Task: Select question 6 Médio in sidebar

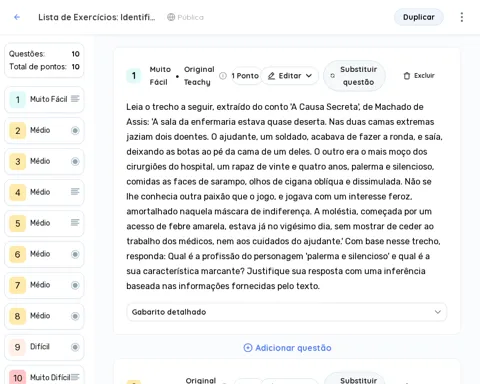Action: [44, 254]
